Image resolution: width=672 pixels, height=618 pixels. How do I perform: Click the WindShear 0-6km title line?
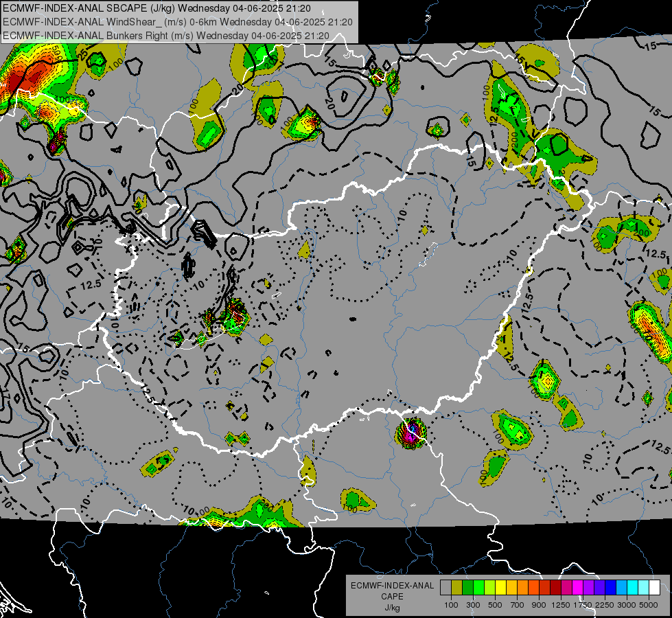click(177, 22)
